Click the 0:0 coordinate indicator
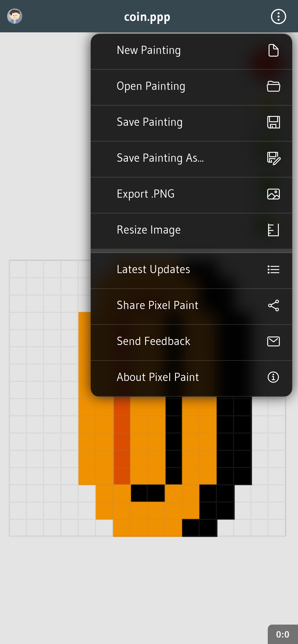The image size is (298, 644). coord(282,634)
